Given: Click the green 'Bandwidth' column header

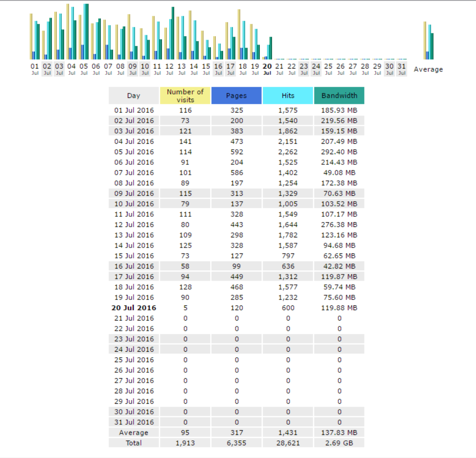Looking at the screenshot, I should tap(339, 96).
